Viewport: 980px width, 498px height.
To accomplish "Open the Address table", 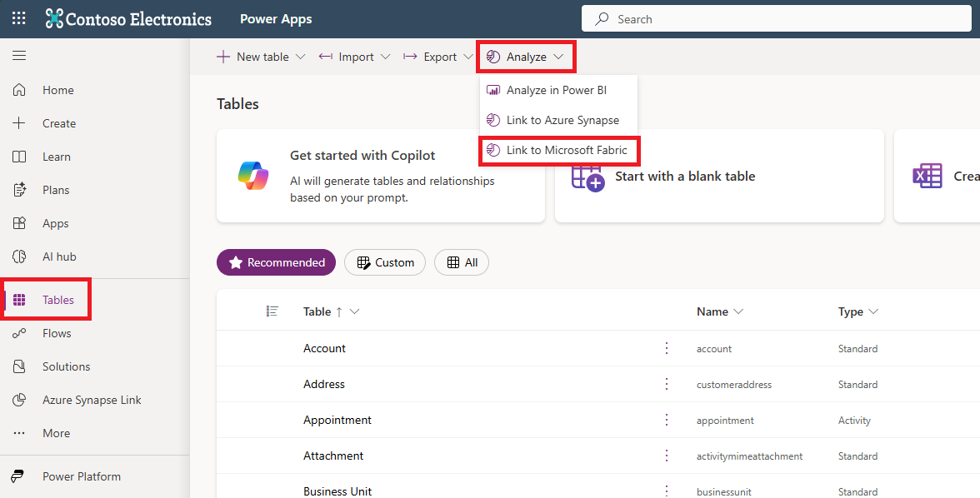I will [x=323, y=384].
